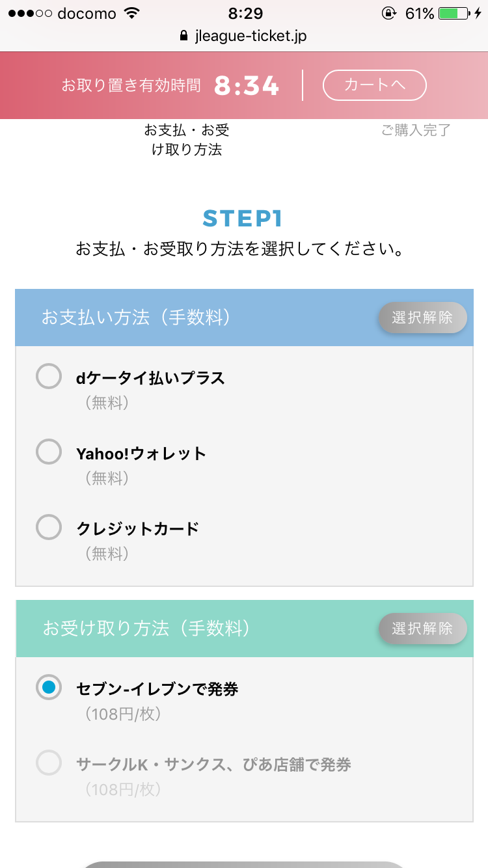Clear payment method with 選択解除 button
Image resolution: width=488 pixels, height=868 pixels.
(x=422, y=318)
